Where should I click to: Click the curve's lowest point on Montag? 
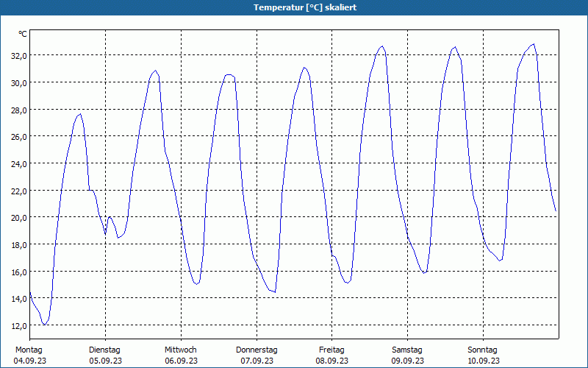point(45,325)
